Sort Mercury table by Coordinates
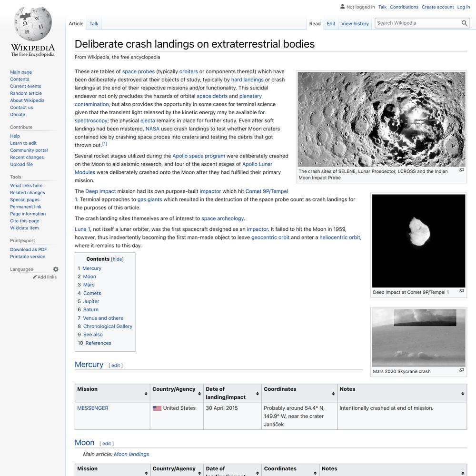Image resolution: width=476 pixels, height=476 pixels. point(333,394)
